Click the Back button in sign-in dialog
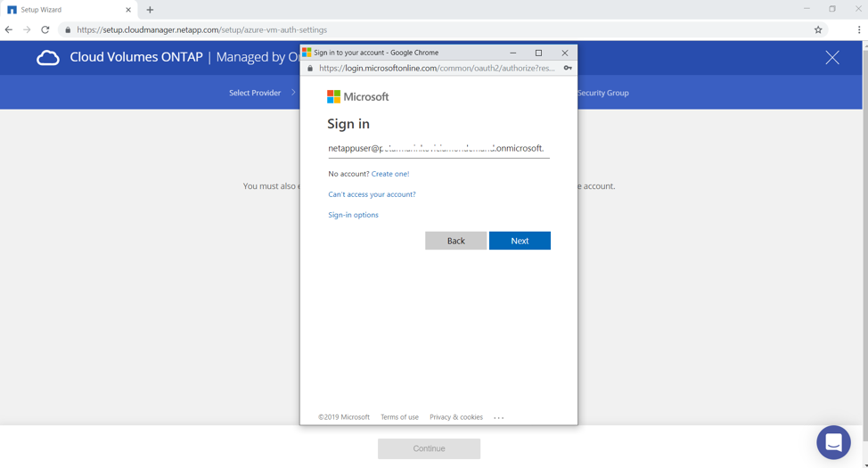Image resolution: width=868 pixels, height=468 pixels. click(x=455, y=241)
